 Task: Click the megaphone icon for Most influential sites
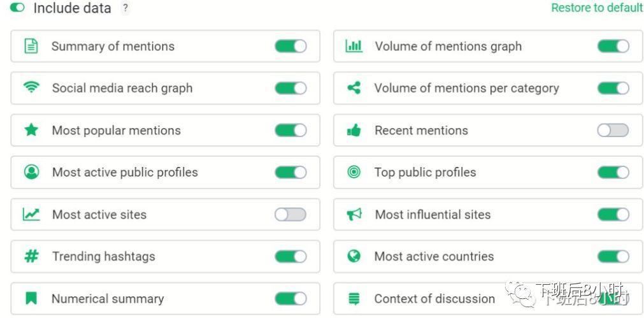(354, 214)
